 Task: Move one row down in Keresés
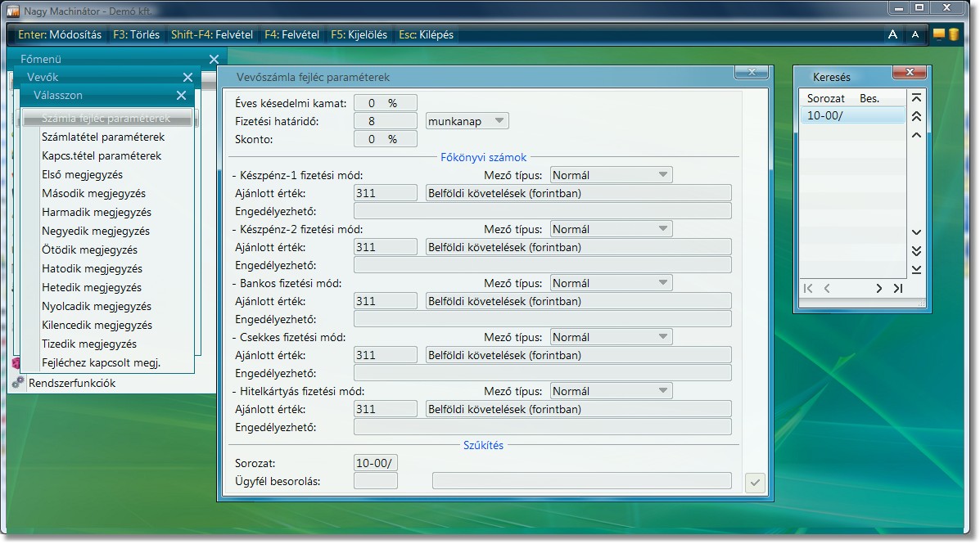pyautogui.click(x=916, y=232)
